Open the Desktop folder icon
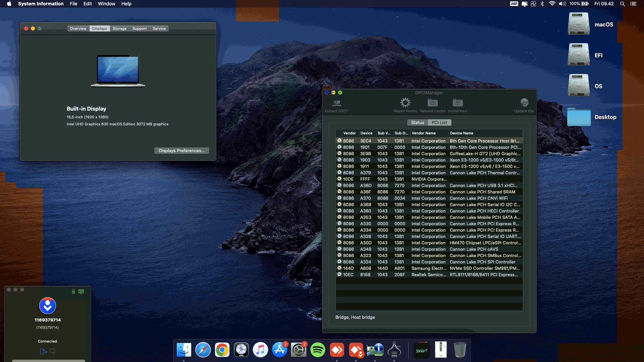644x362 pixels. point(579,117)
